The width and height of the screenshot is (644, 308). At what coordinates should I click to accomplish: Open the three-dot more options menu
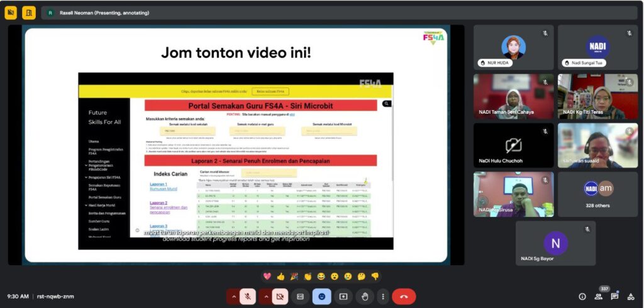pyautogui.click(x=382, y=296)
